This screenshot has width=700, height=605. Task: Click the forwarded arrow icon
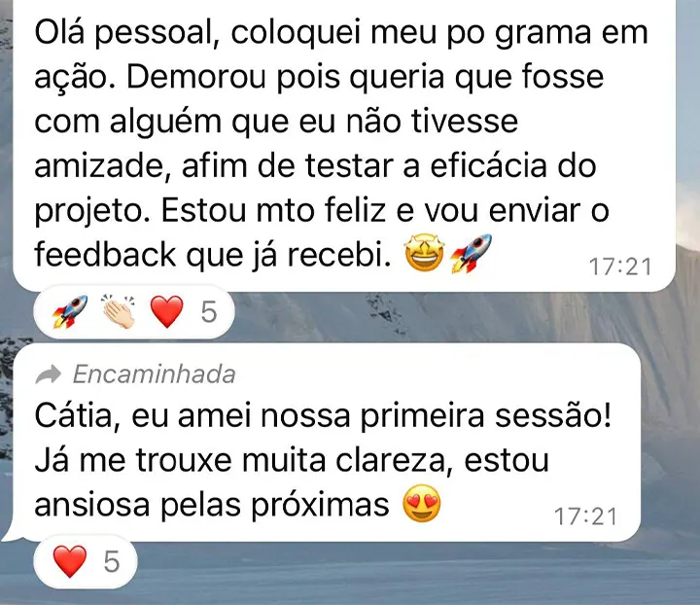click(49, 374)
